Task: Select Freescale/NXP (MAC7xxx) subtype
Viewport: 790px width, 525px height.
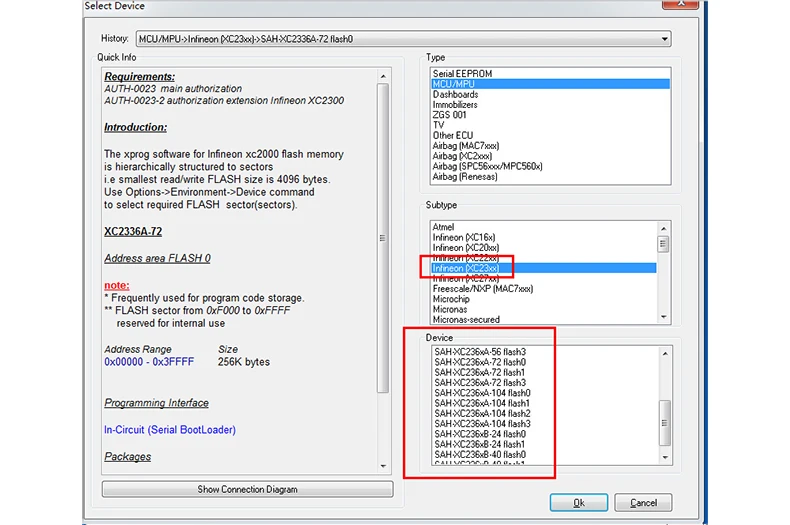Action: point(544,289)
